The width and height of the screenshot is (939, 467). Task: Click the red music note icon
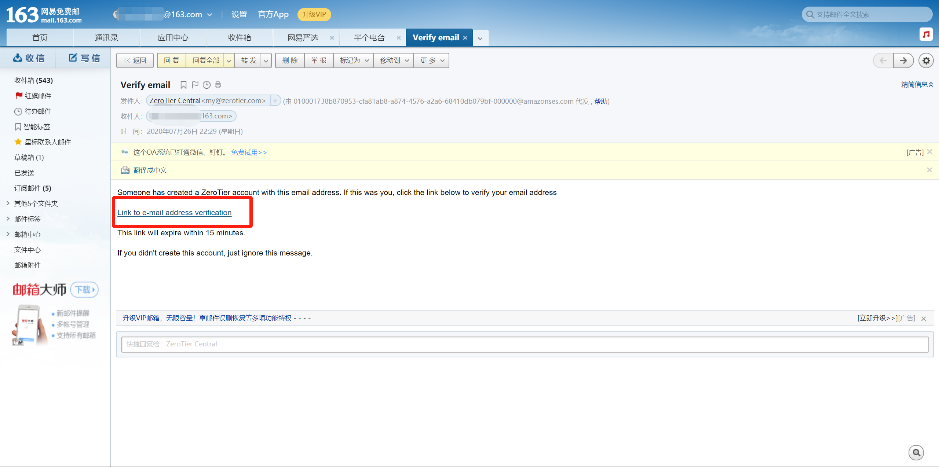point(926,35)
